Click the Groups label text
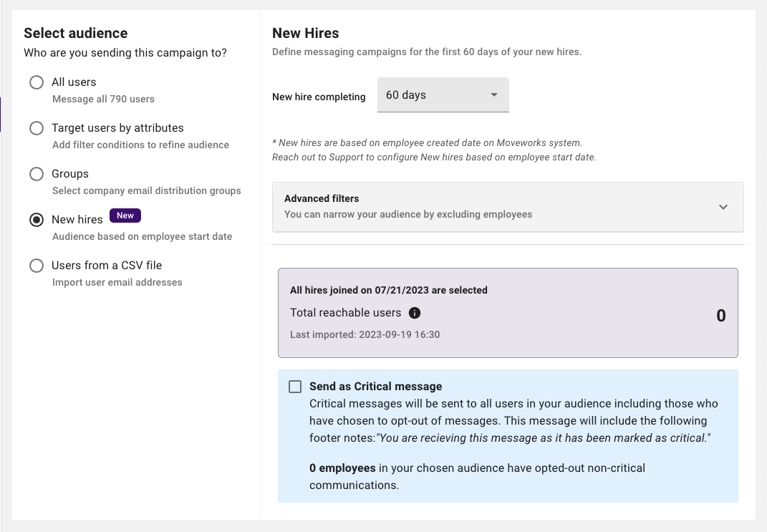Screen dimensions: 767x532 70,174
